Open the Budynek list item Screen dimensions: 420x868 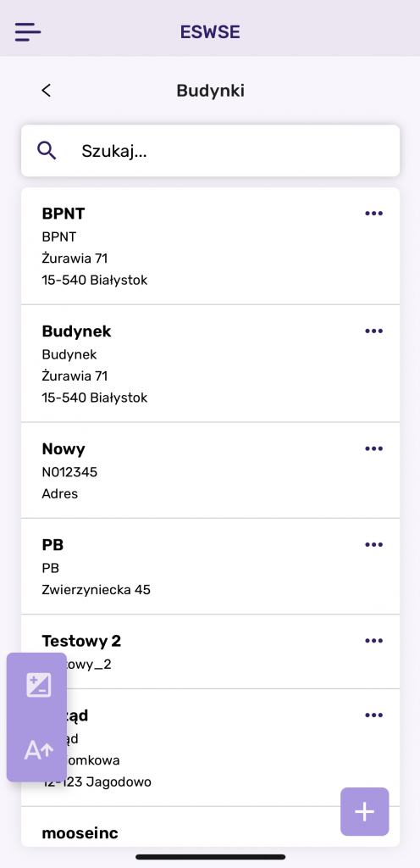pyautogui.click(x=210, y=364)
